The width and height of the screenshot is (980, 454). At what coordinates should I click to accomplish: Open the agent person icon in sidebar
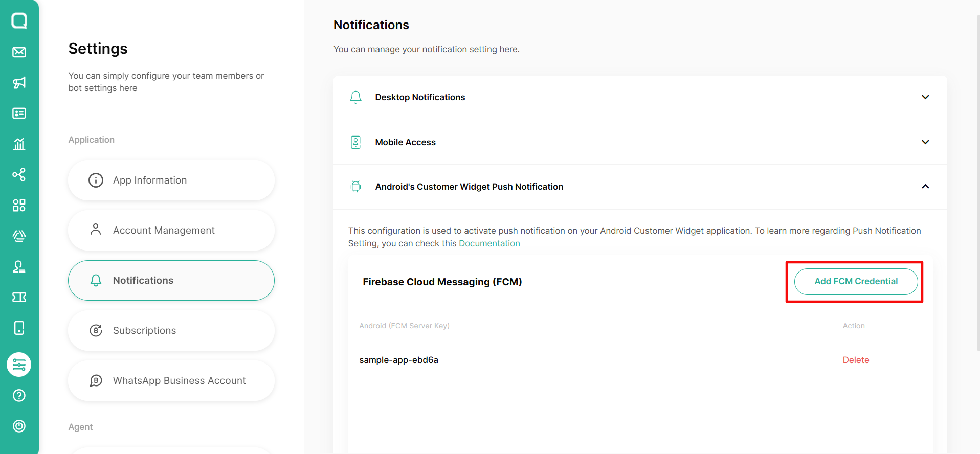(x=19, y=267)
